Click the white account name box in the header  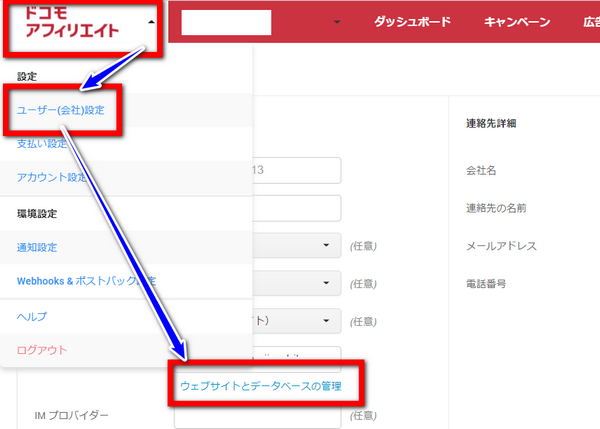point(226,22)
